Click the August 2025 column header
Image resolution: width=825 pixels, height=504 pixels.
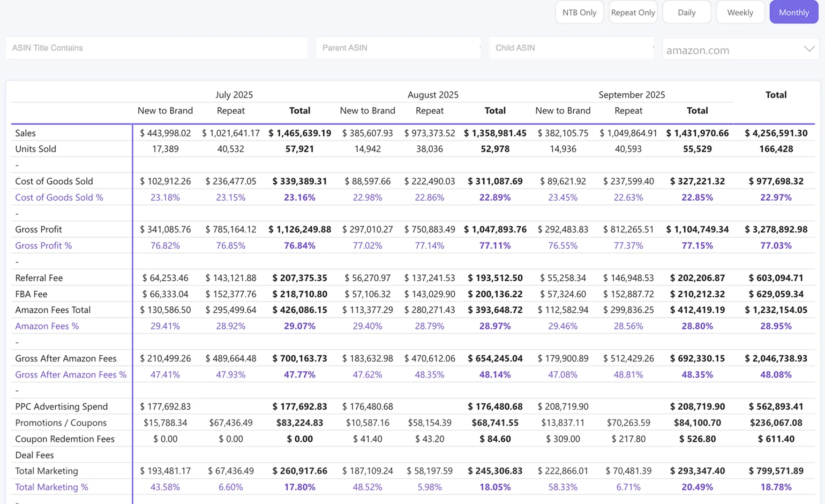pyautogui.click(x=433, y=95)
